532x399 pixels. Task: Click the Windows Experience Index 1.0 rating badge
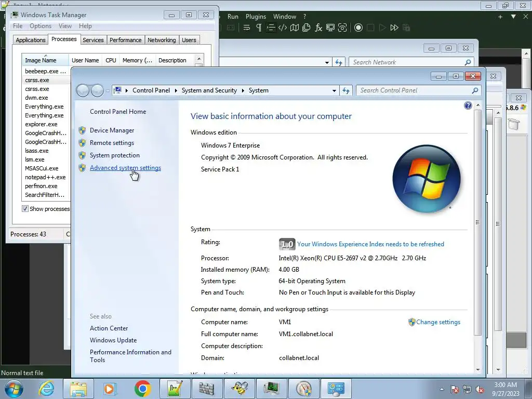(287, 244)
